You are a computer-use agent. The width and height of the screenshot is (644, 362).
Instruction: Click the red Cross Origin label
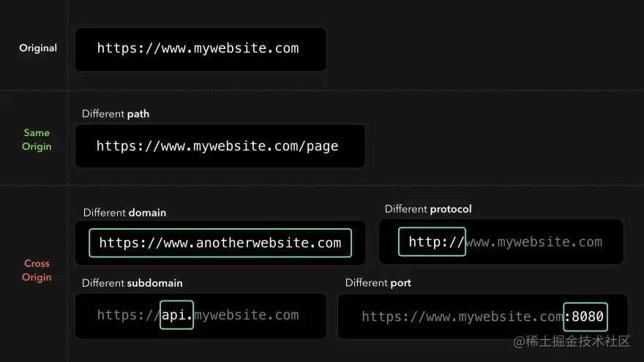(x=37, y=270)
